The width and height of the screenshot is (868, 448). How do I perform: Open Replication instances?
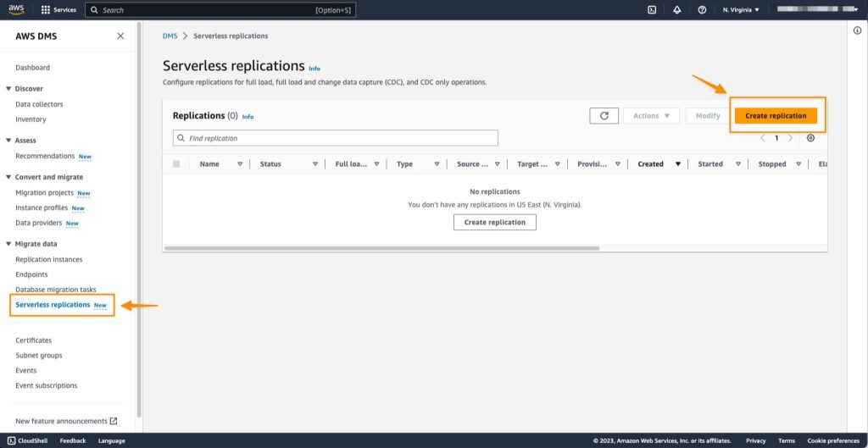click(x=48, y=259)
